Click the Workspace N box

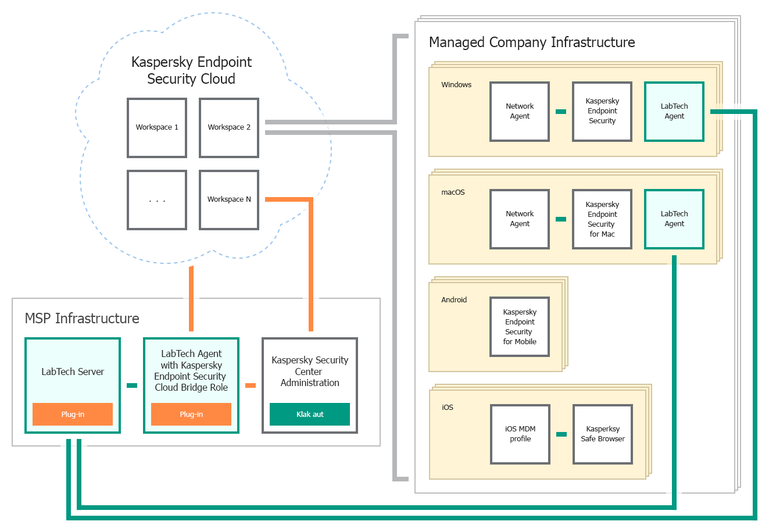pyautogui.click(x=229, y=199)
